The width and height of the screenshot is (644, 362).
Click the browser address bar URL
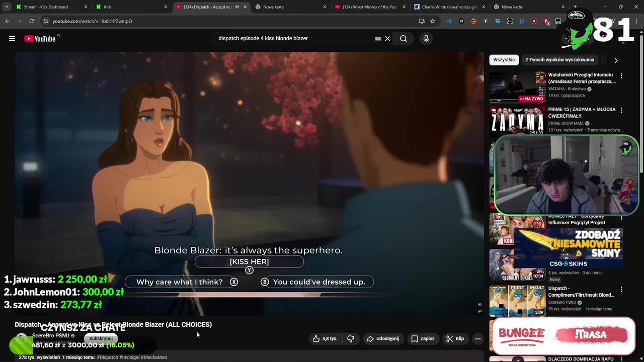tap(93, 21)
